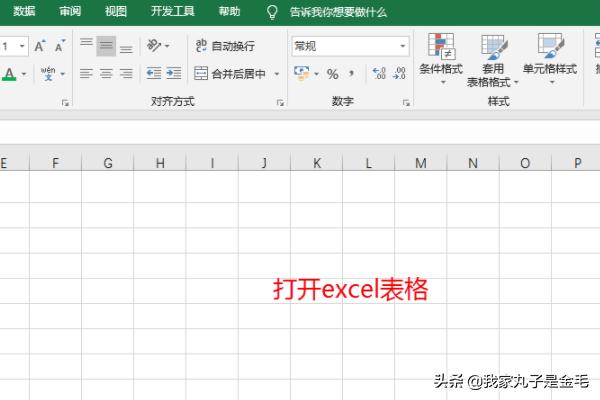Expand the phonetic guide dropdown arrow

pos(63,73)
